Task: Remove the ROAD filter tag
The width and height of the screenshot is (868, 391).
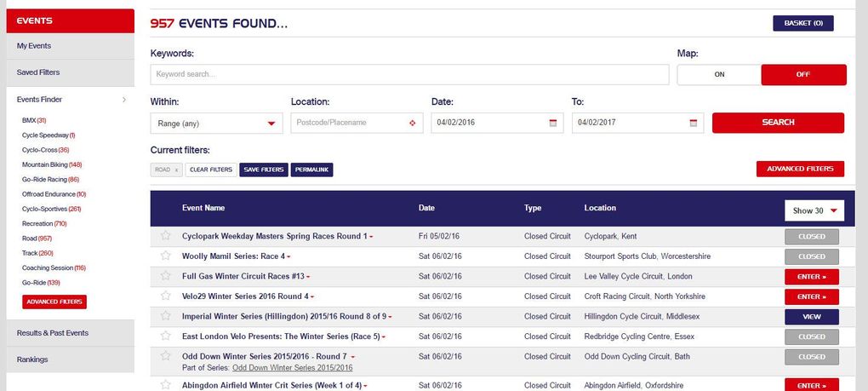Action: pyautogui.click(x=176, y=170)
